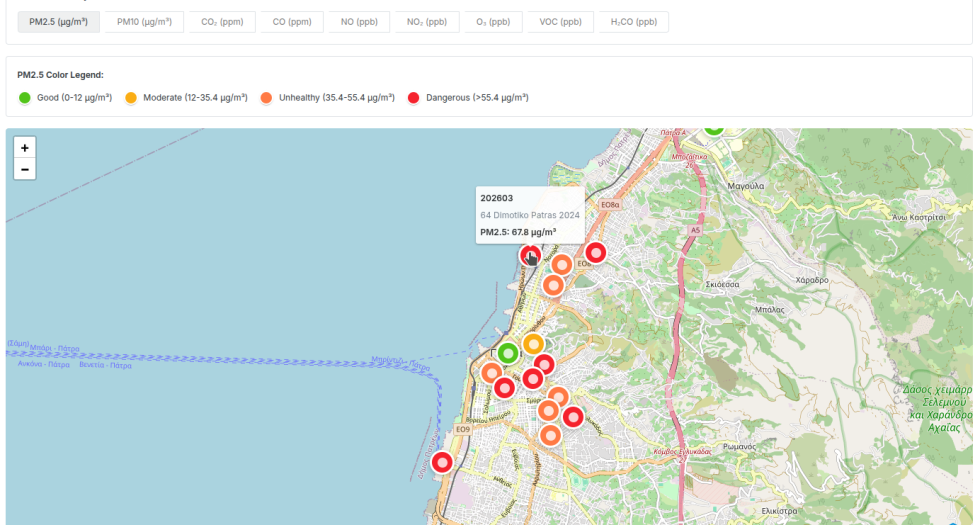Viewport: 980px width, 525px height.
Task: Select the green sensor marker near the harbor
Action: (508, 353)
